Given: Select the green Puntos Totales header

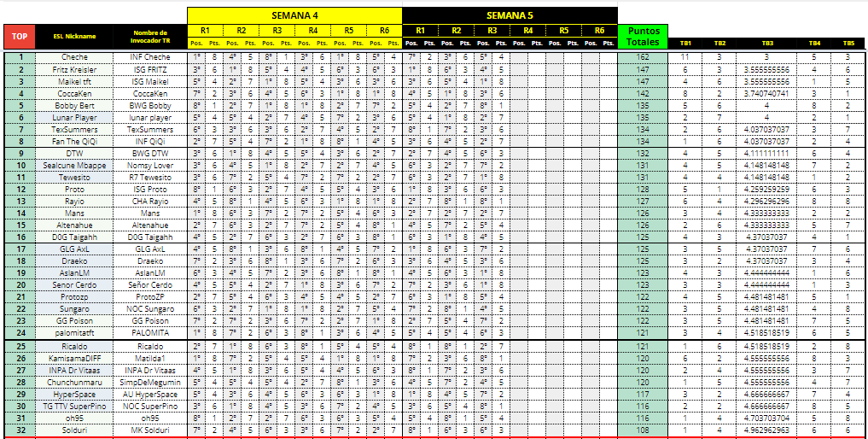Looking at the screenshot, I should [x=643, y=37].
